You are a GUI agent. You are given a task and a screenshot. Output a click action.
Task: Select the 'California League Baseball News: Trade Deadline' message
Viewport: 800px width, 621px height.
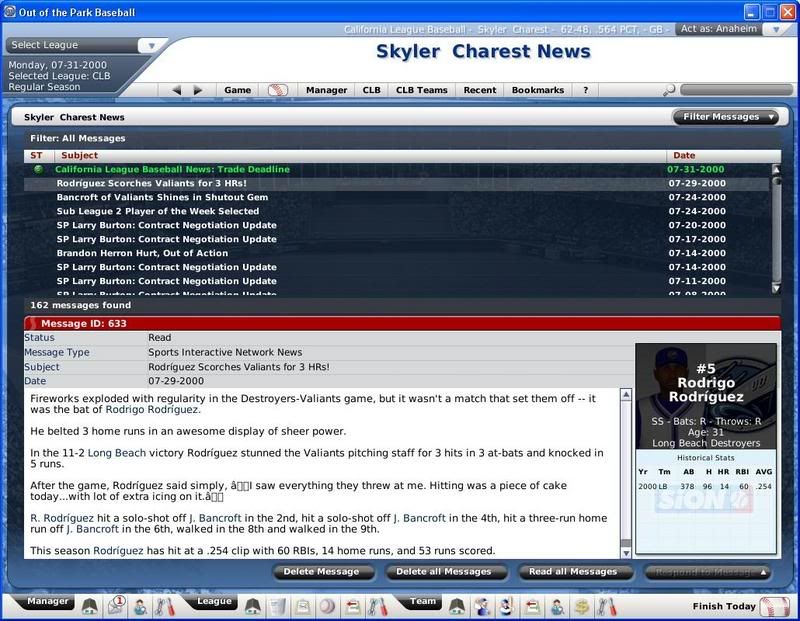click(396, 169)
